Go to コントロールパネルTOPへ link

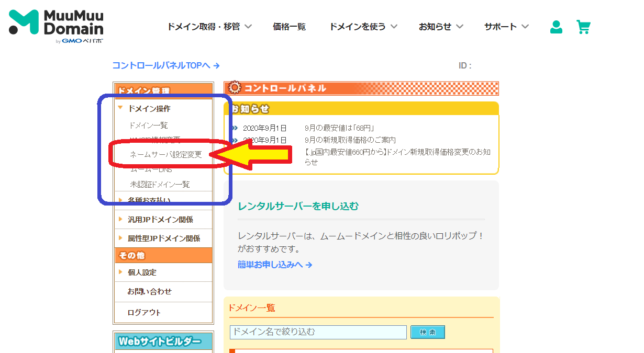pyautogui.click(x=165, y=65)
